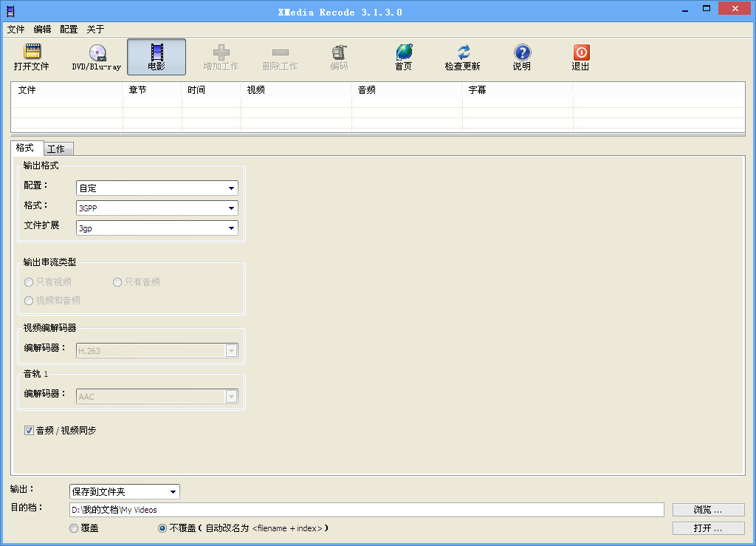Click the 浏览 ... button
756x546 pixels.
point(708,510)
